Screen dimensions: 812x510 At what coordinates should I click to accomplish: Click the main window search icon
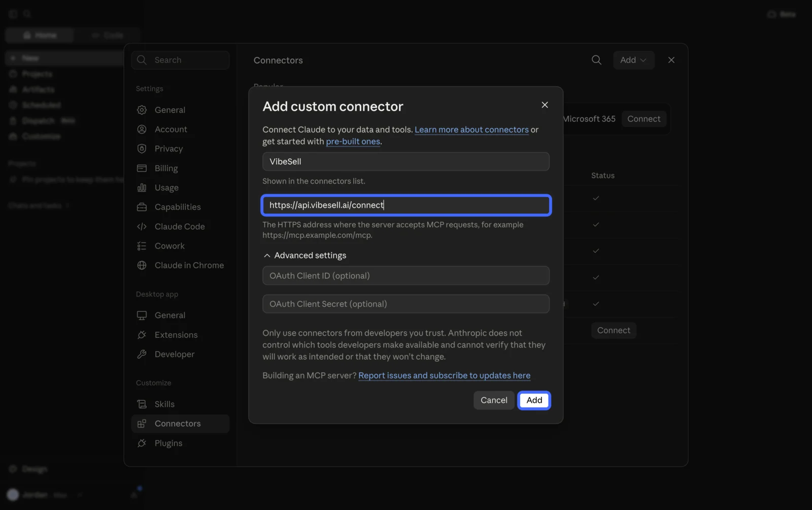(x=27, y=14)
